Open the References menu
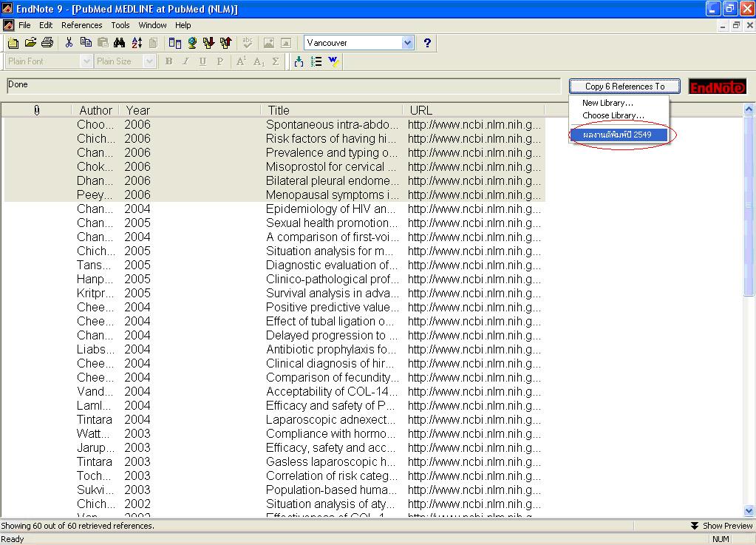Screen dimensions: 756x545 pos(81,25)
